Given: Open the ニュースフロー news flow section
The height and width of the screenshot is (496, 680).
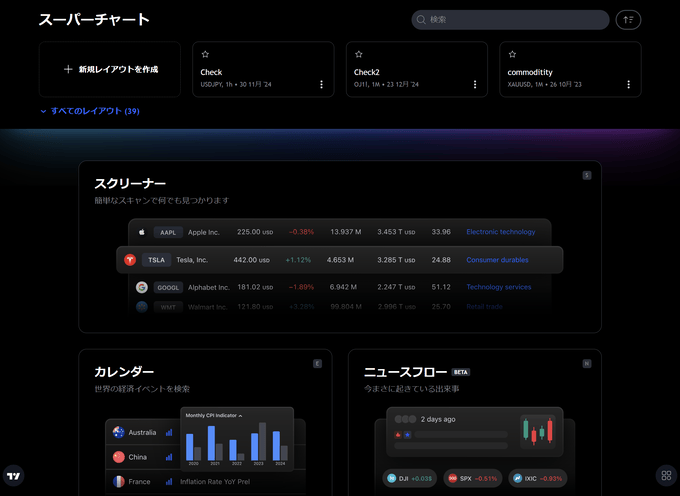Looking at the screenshot, I should pyautogui.click(x=475, y=423).
